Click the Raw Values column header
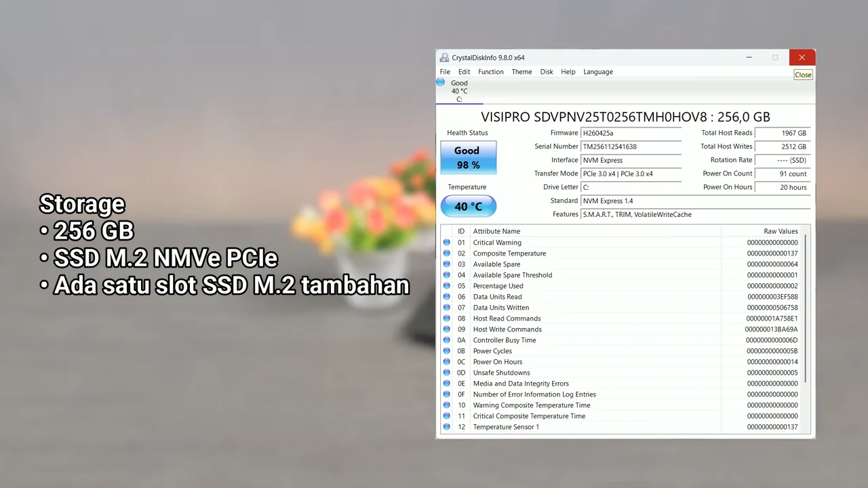 (762, 231)
